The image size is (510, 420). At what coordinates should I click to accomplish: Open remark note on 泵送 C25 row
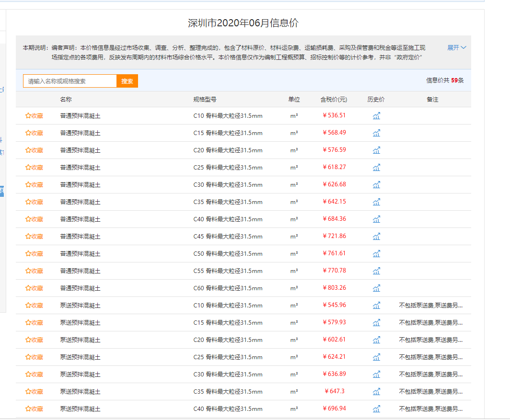point(431,357)
